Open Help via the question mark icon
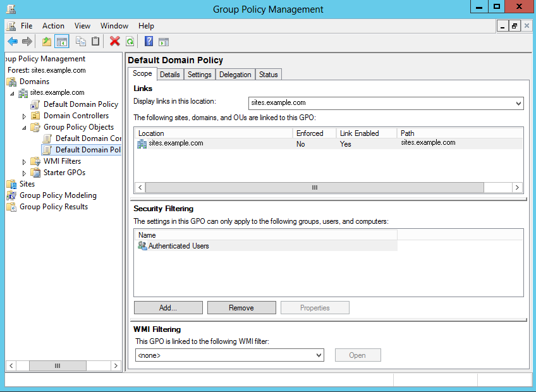Viewport: 536px width, 392px height. point(149,41)
